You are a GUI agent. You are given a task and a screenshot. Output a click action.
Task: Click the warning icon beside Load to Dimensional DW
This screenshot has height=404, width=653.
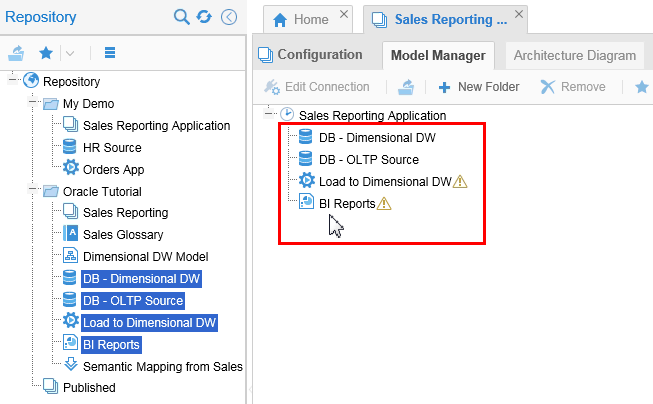tap(460, 182)
